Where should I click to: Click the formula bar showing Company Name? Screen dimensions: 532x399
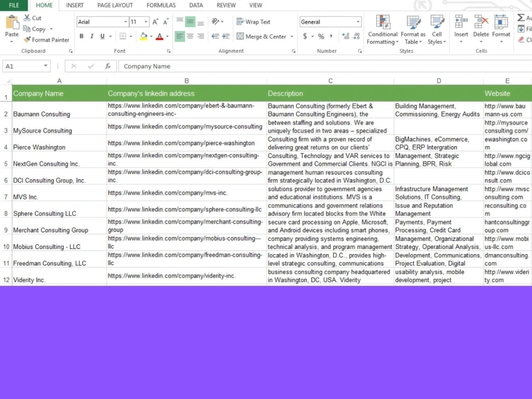[325, 66]
